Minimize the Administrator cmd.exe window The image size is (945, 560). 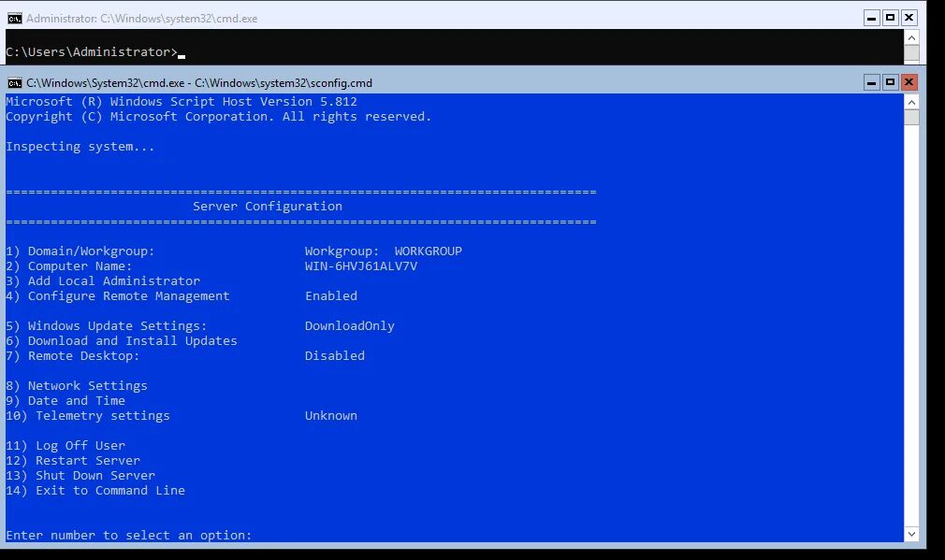(x=871, y=18)
